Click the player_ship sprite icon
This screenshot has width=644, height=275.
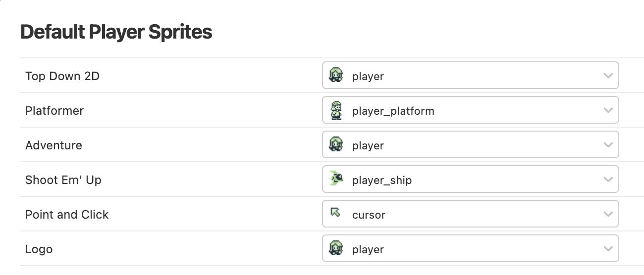coord(336,179)
